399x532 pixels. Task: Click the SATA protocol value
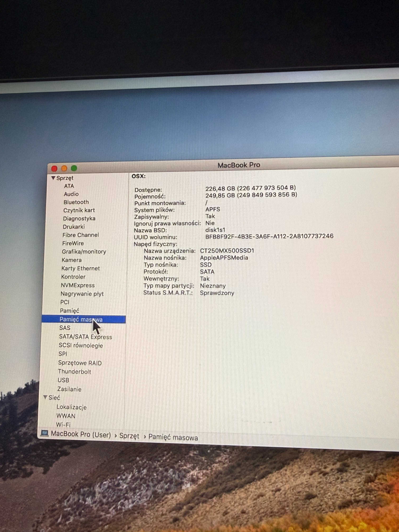pyautogui.click(x=207, y=272)
